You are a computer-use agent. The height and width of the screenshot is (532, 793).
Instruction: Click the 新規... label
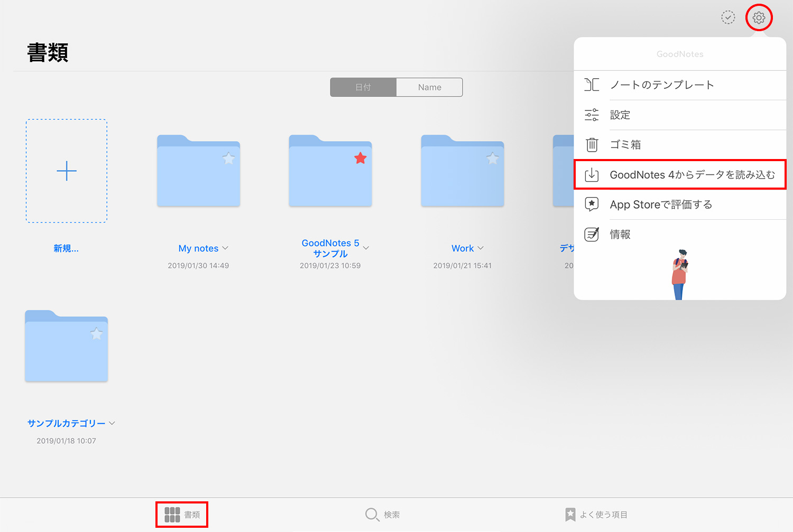pos(66,248)
